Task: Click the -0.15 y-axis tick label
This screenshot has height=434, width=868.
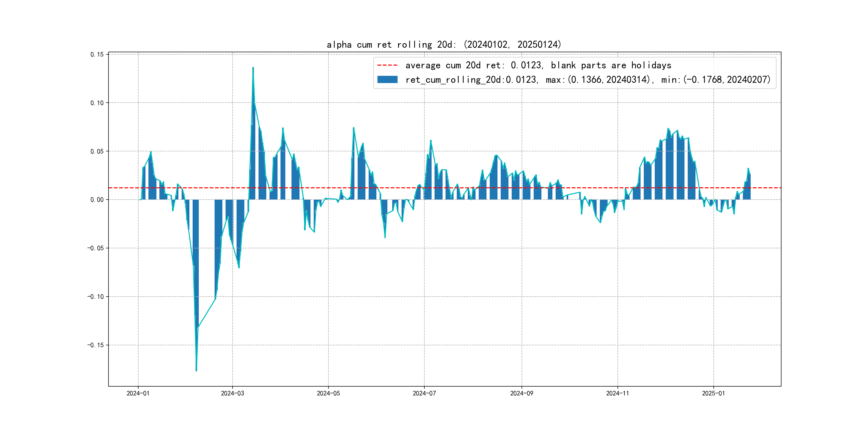Action: point(95,345)
